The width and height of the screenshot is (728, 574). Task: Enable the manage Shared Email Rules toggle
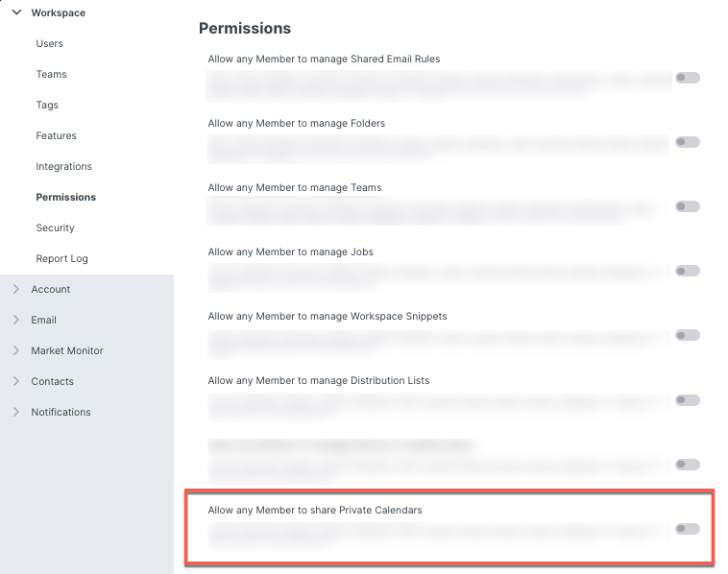(x=687, y=78)
